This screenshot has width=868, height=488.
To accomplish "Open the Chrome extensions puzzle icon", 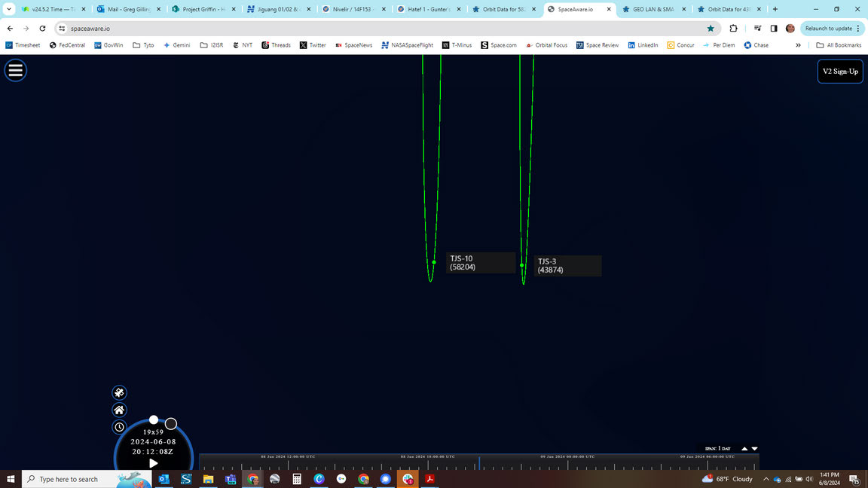I will (733, 28).
